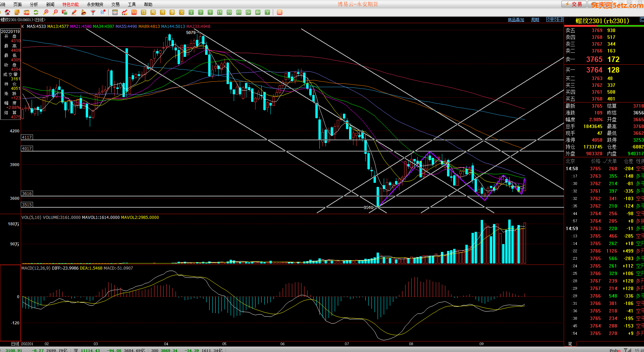
Task: Click the 螺纹2301 (rb2301) title
Action: (x=602, y=21)
